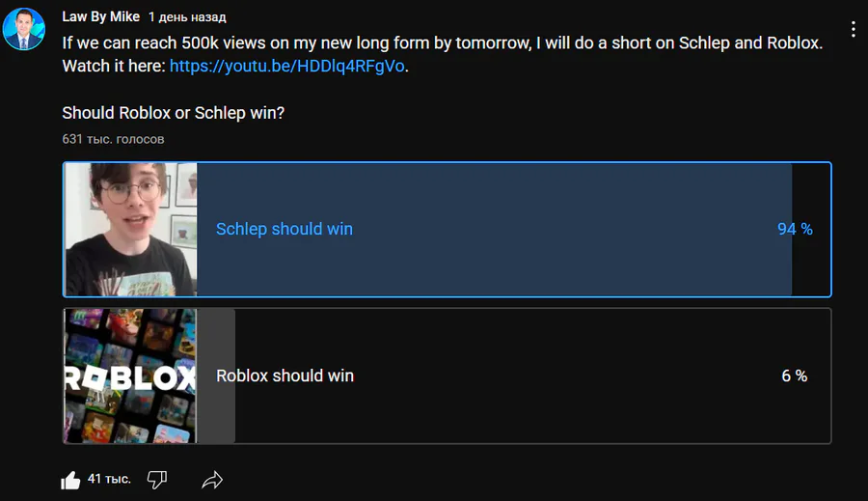Click the "1 день назад" timestamp
This screenshot has width=868, height=501.
coord(187,17)
